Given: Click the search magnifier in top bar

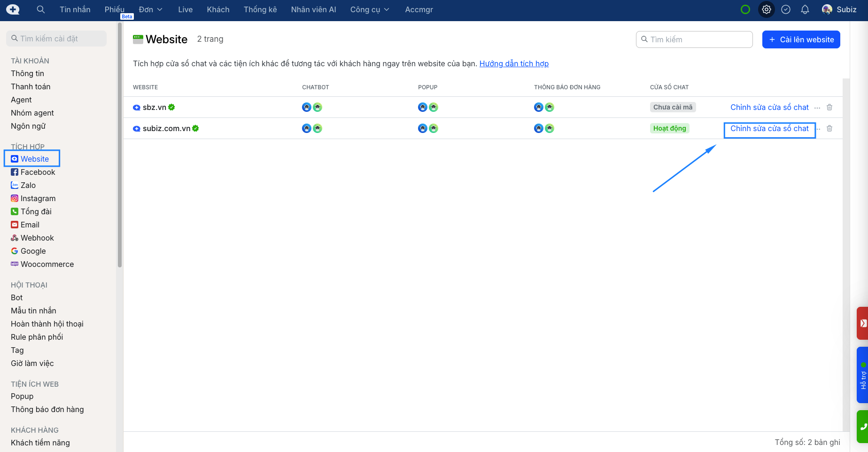Looking at the screenshot, I should [41, 9].
